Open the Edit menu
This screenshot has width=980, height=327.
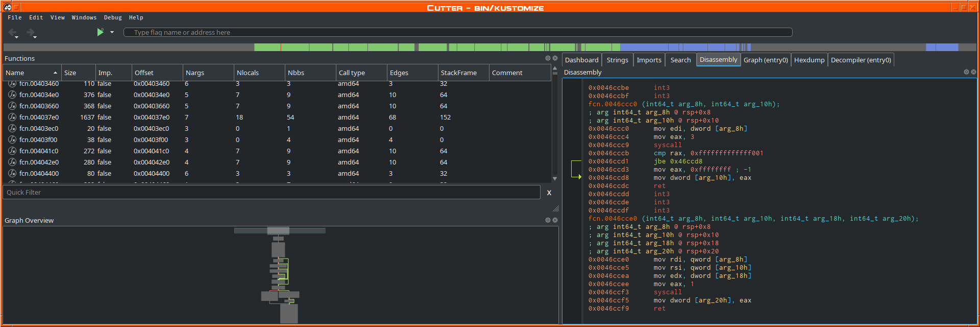coord(36,17)
